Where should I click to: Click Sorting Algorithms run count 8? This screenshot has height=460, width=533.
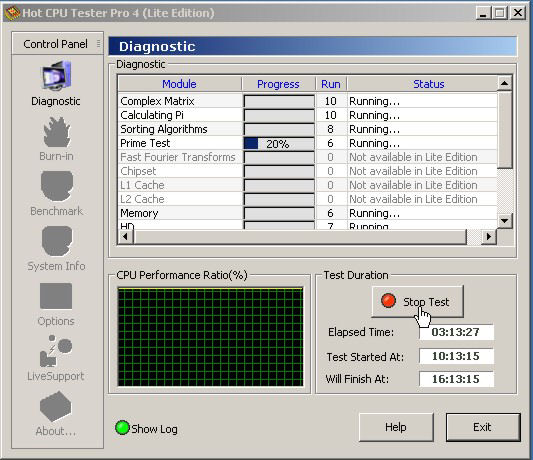pyautogui.click(x=330, y=129)
